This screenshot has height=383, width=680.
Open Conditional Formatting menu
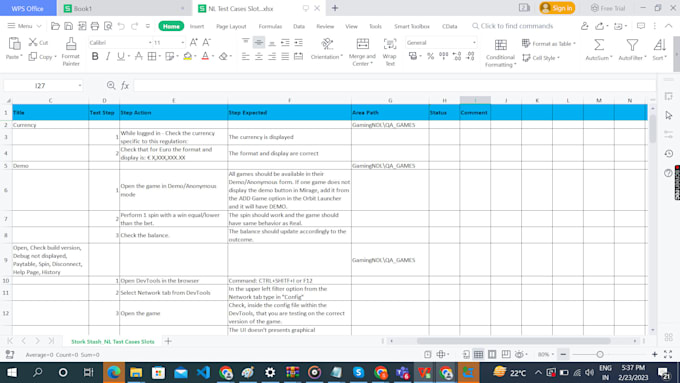500,53
